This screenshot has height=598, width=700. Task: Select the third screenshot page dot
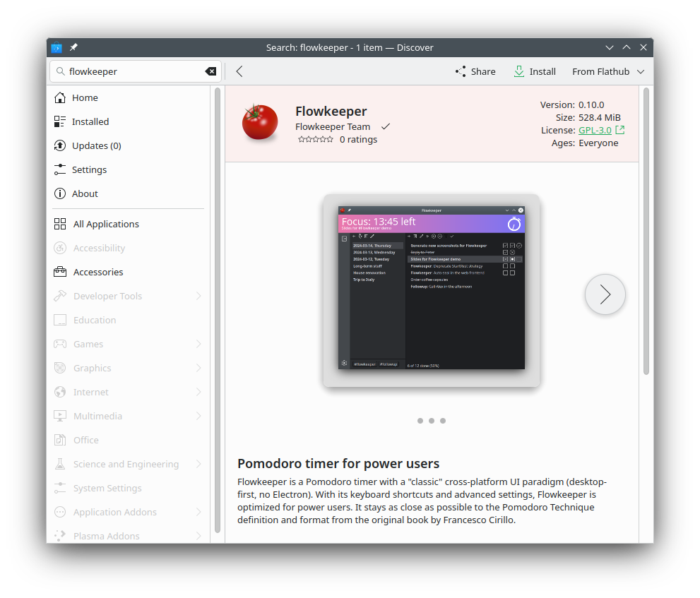click(443, 421)
